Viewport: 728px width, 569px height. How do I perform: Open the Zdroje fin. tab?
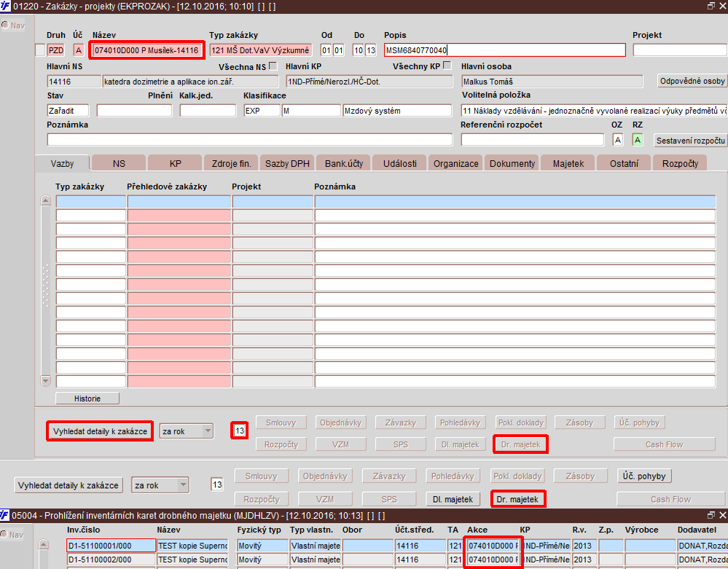tap(231, 163)
